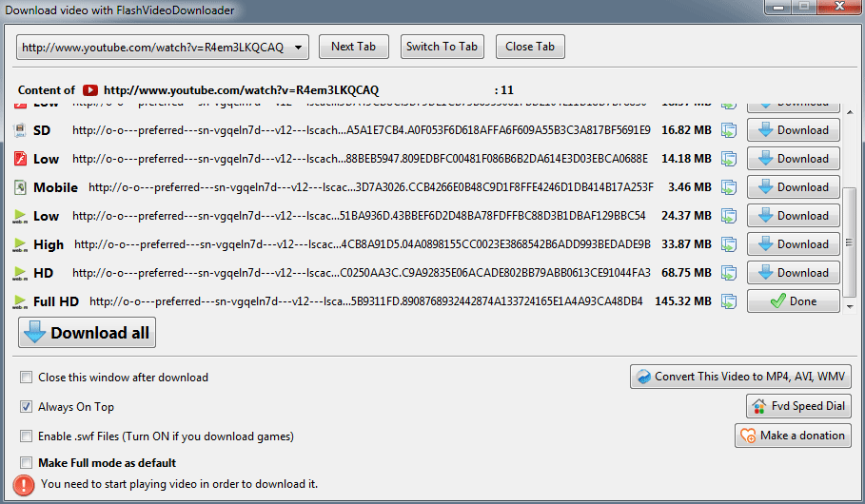The width and height of the screenshot is (865, 504).
Task: Click the SD video format file icon
Action: pyautogui.click(x=20, y=130)
